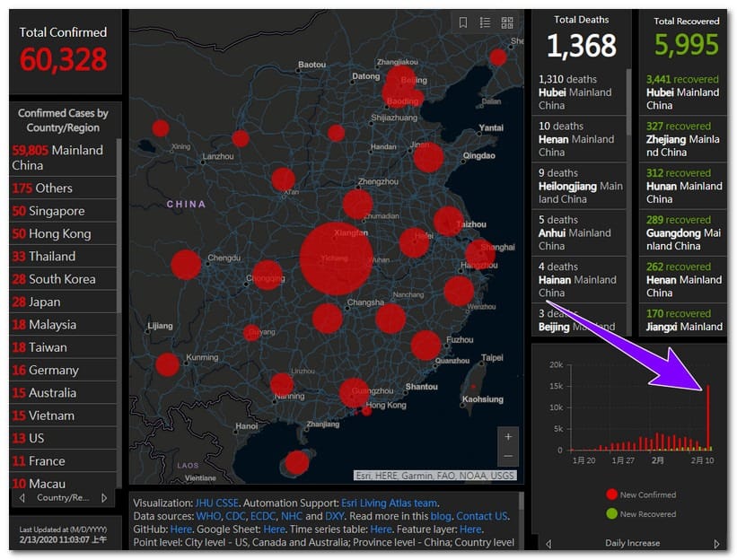Open the Time series table Here link
This screenshot has height=560, width=737.
click(382, 529)
